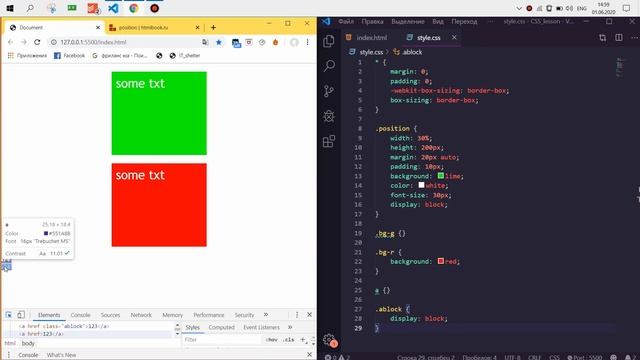Open the Chrome three-dot menu

307,42
